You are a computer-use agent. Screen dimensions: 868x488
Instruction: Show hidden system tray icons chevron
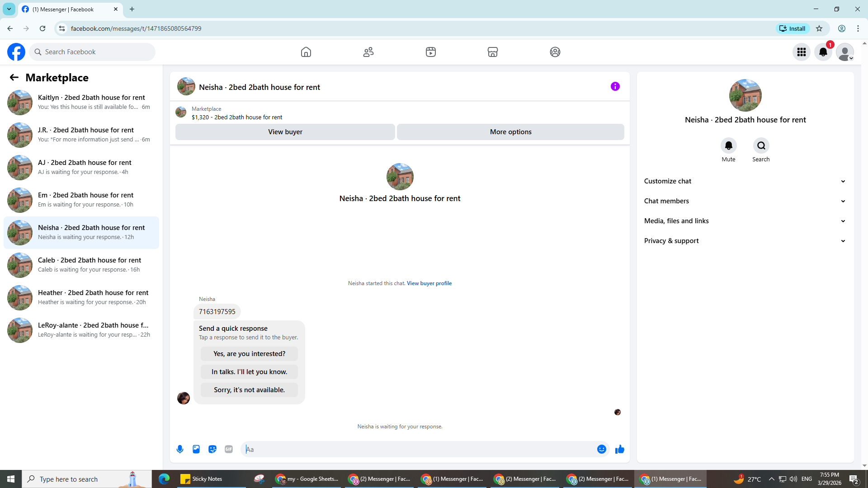(x=771, y=479)
